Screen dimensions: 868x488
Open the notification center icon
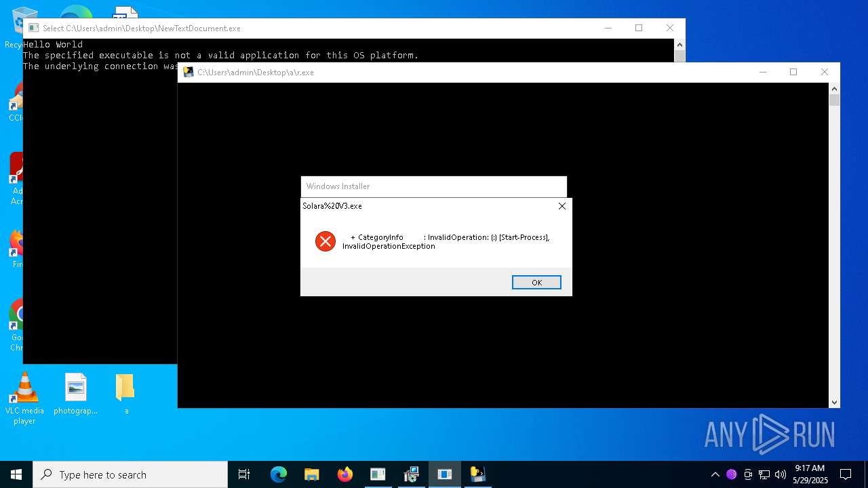846,474
